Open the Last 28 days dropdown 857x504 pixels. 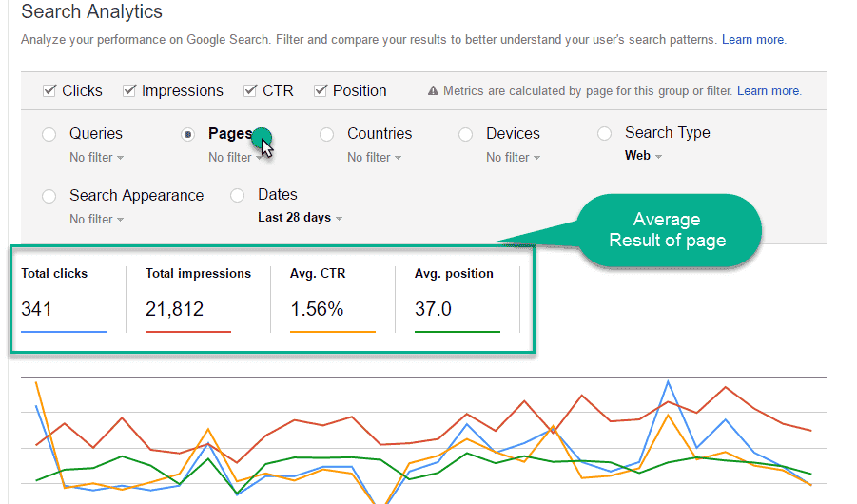point(300,218)
